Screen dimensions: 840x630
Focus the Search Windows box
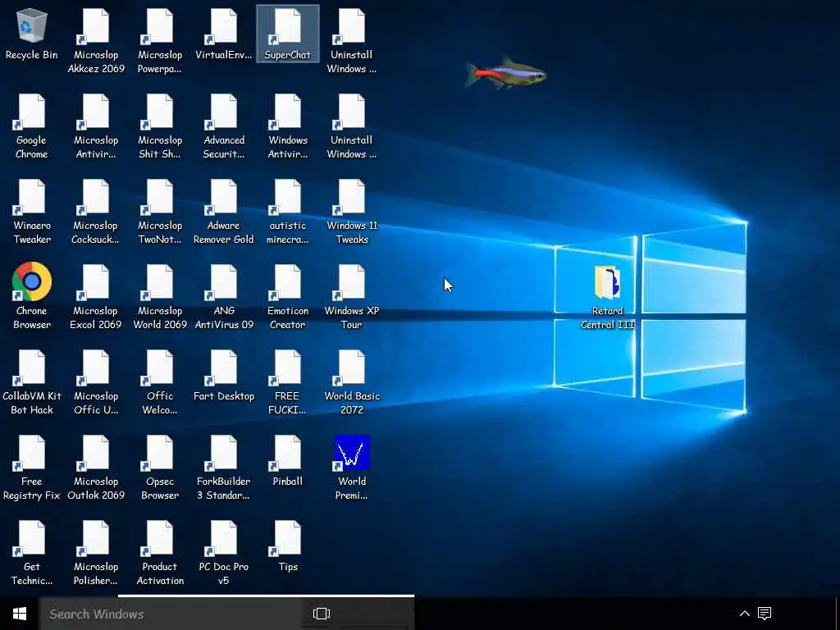pyautogui.click(x=172, y=614)
